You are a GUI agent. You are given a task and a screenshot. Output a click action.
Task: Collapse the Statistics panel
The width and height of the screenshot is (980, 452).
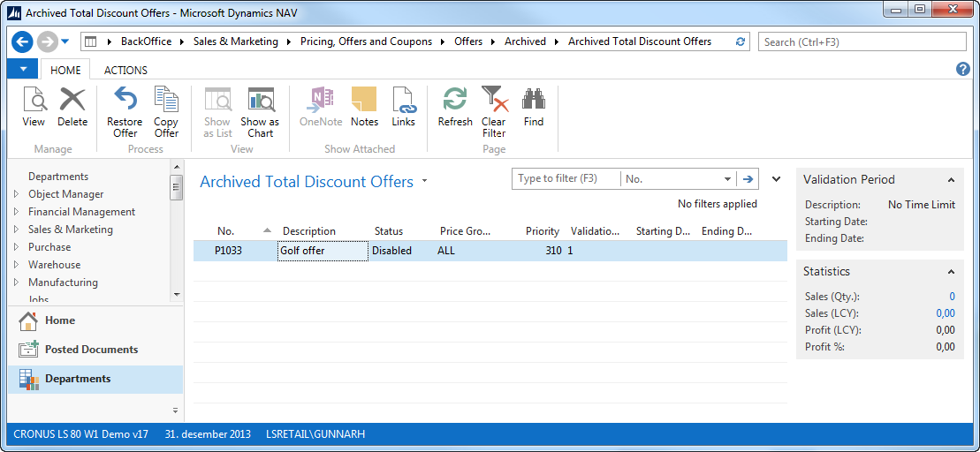tap(951, 272)
